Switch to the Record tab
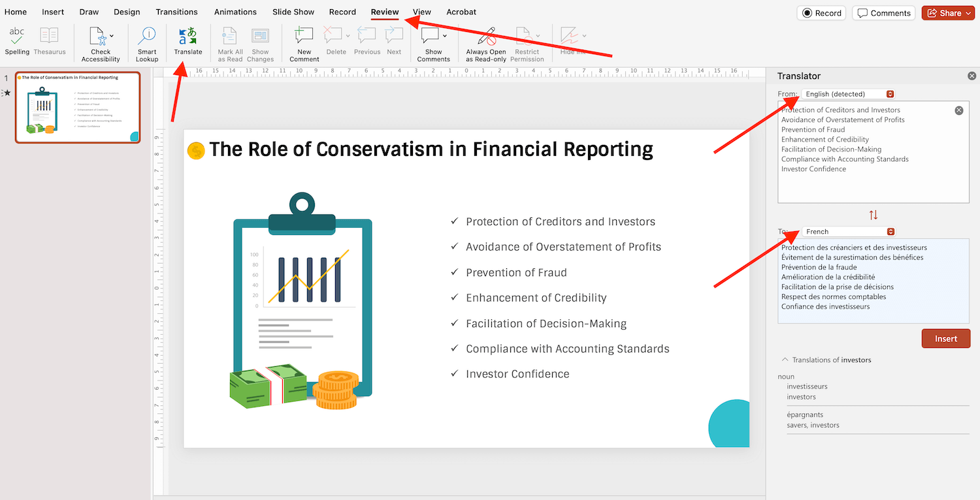980x500 pixels. tap(342, 12)
